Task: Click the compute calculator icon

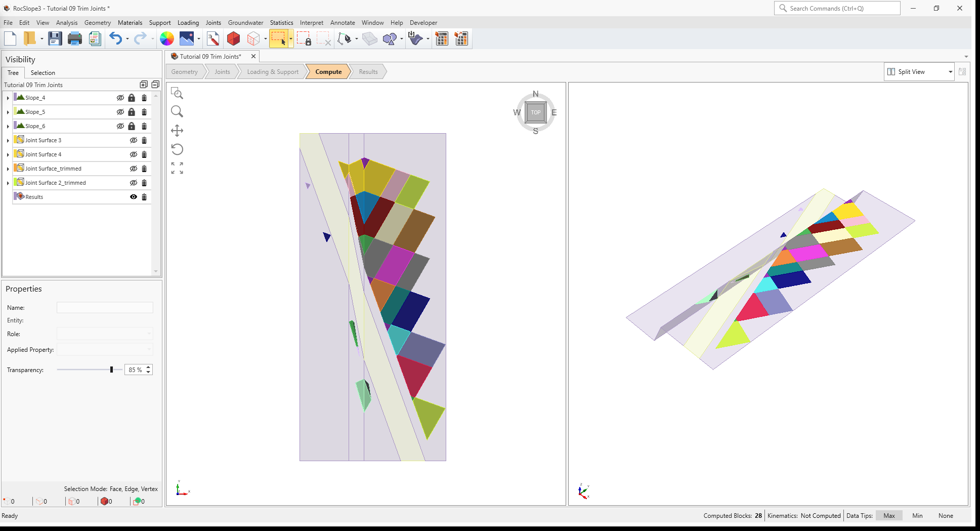Action: (x=442, y=38)
